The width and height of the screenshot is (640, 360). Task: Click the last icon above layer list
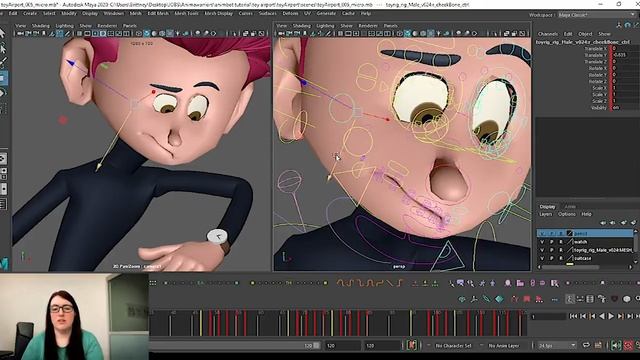point(633,222)
